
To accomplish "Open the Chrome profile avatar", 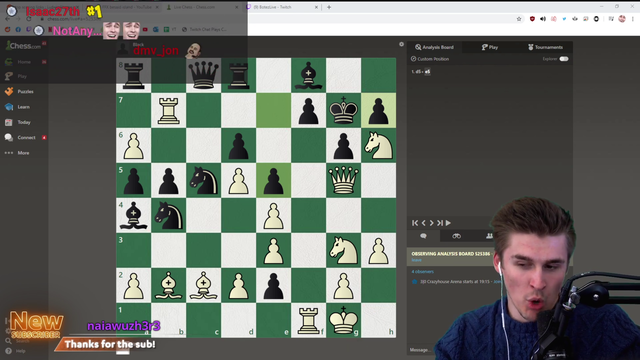I will click(x=622, y=19).
